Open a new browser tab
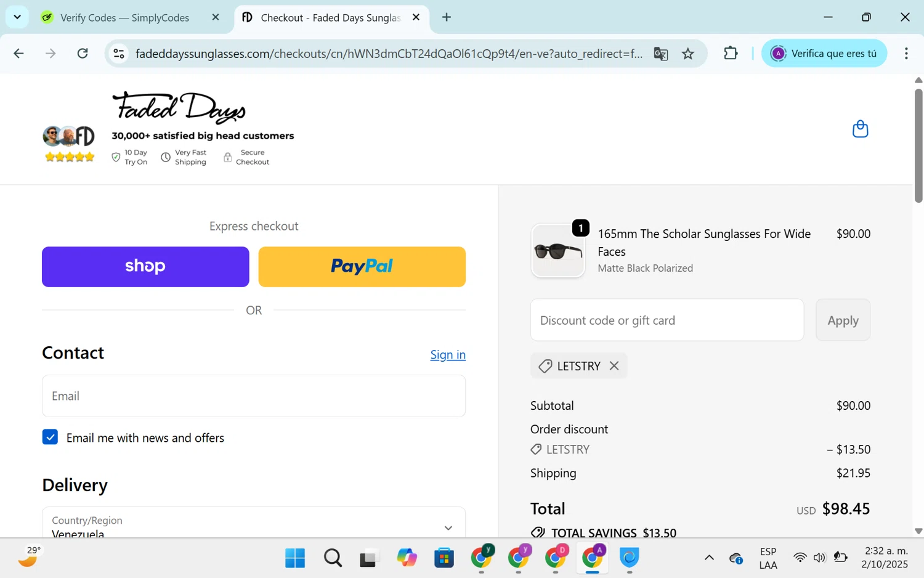Viewport: 924px width, 578px height. [x=447, y=17]
